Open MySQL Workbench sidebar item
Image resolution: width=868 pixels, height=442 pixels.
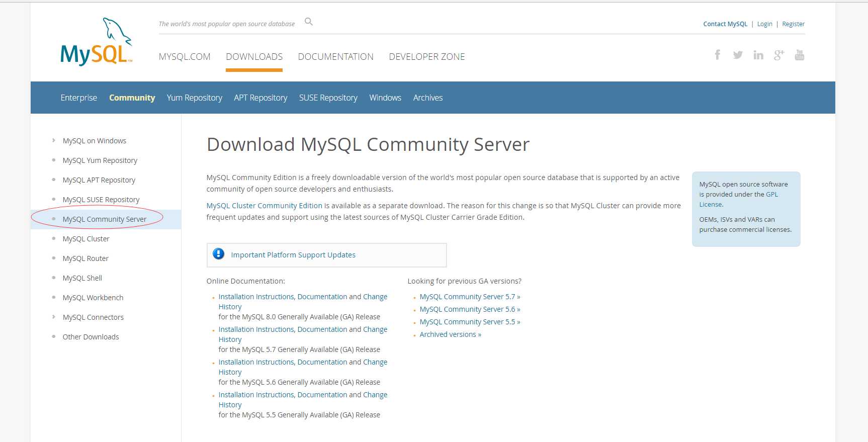pyautogui.click(x=93, y=298)
